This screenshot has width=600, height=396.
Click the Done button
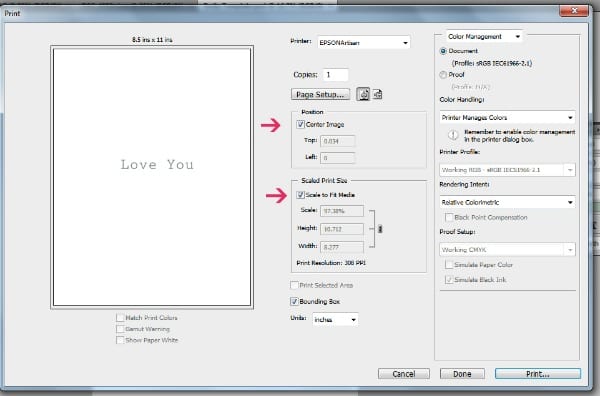[462, 374]
